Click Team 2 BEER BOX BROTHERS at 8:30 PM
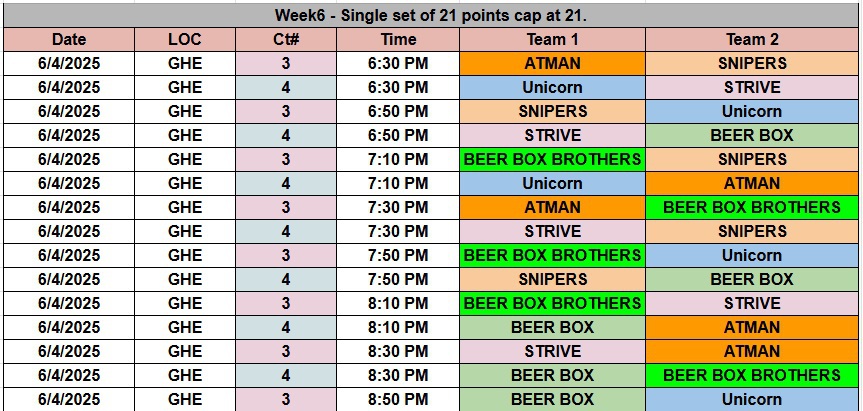Viewport: 863px width, 411px height. (x=752, y=375)
